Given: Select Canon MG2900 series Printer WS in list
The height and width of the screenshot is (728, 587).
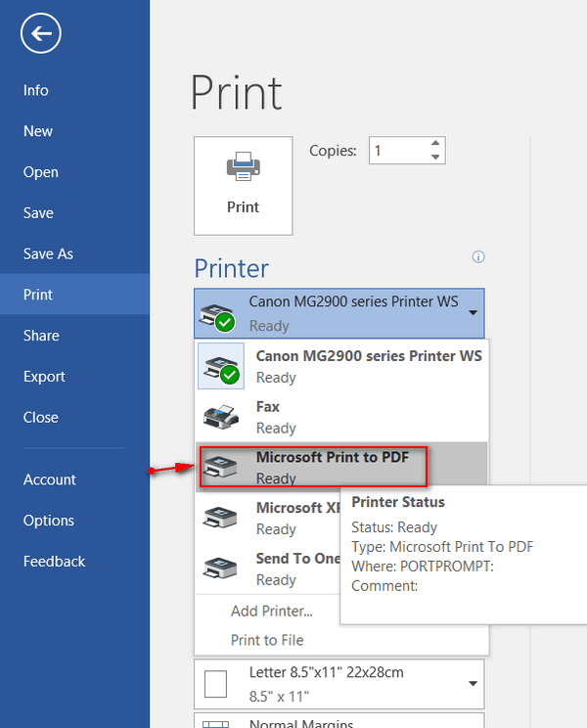Looking at the screenshot, I should click(341, 366).
